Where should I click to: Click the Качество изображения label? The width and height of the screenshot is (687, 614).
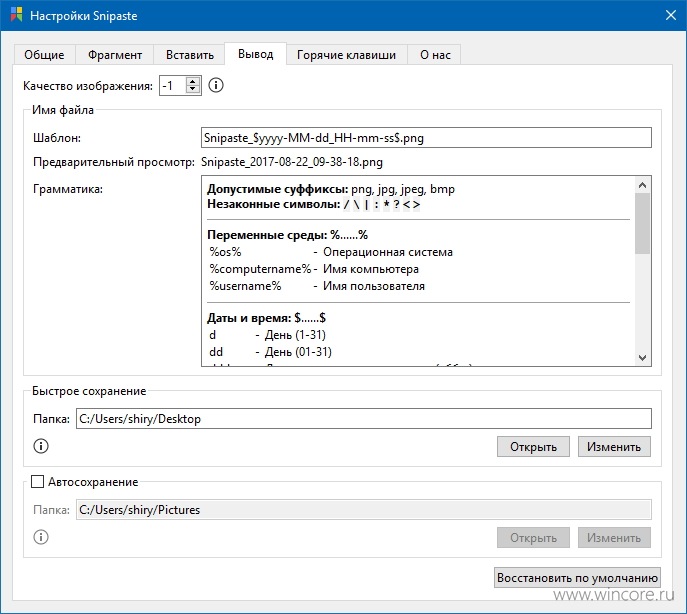click(88, 86)
